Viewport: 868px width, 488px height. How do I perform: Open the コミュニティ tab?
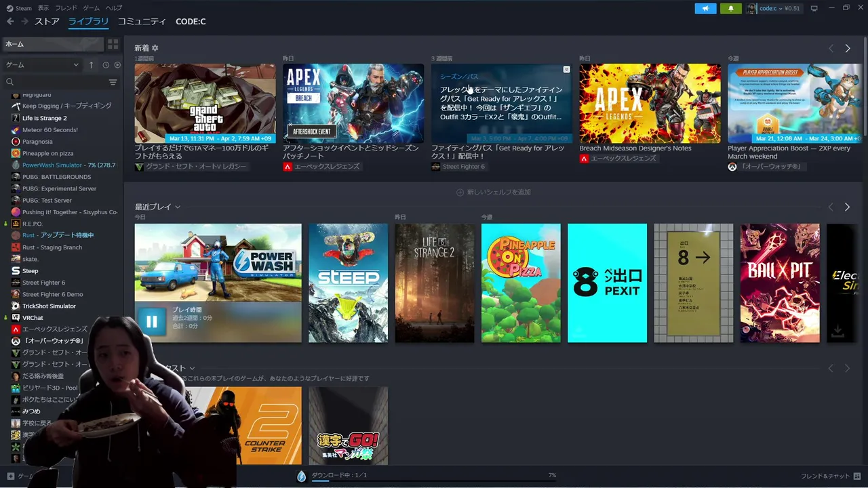click(142, 22)
